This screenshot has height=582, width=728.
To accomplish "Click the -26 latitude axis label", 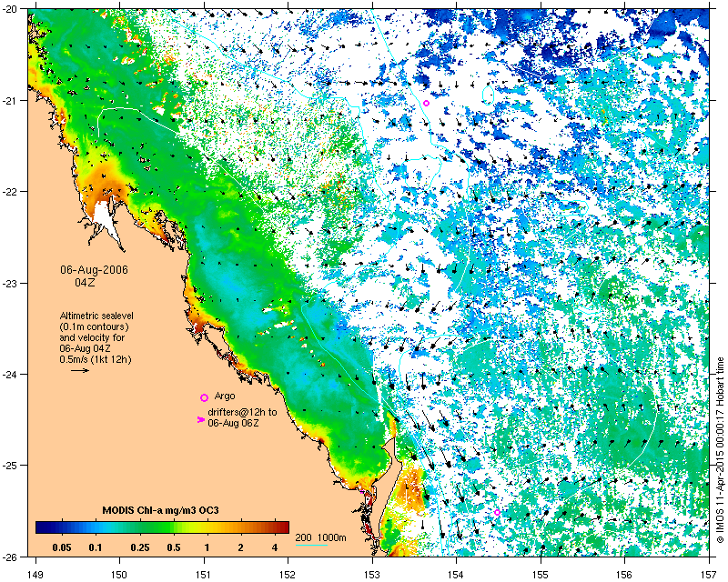I will click(x=11, y=557).
